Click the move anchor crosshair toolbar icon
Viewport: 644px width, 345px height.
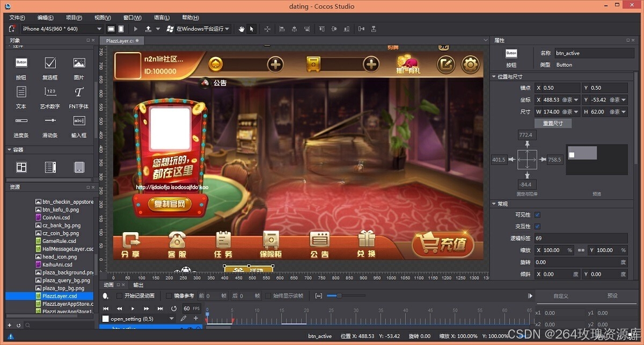click(x=267, y=28)
